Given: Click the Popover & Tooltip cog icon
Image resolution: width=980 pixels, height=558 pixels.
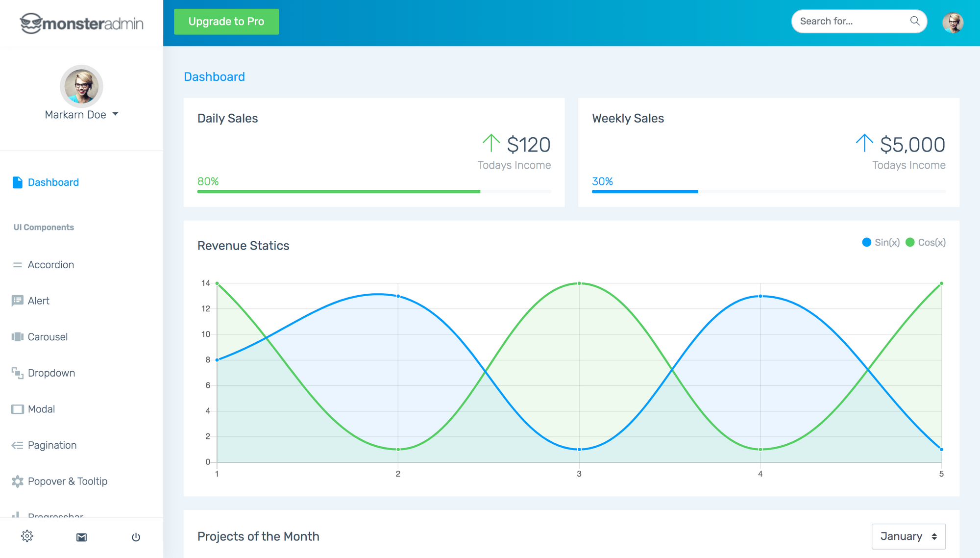Looking at the screenshot, I should point(18,482).
